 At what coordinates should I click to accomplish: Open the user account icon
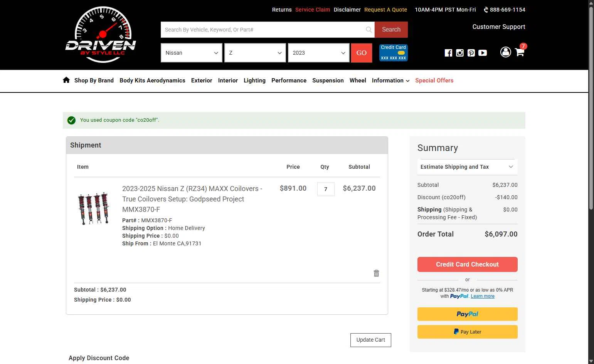click(505, 52)
